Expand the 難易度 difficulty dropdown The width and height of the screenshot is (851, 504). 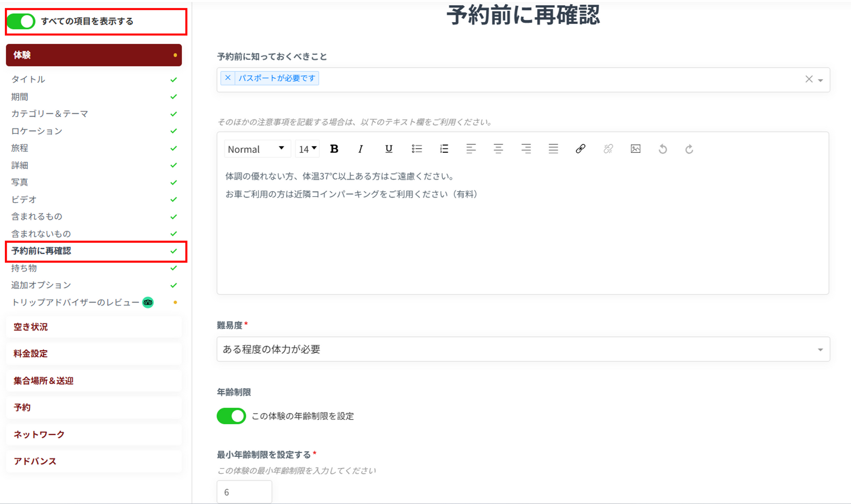[x=523, y=349]
